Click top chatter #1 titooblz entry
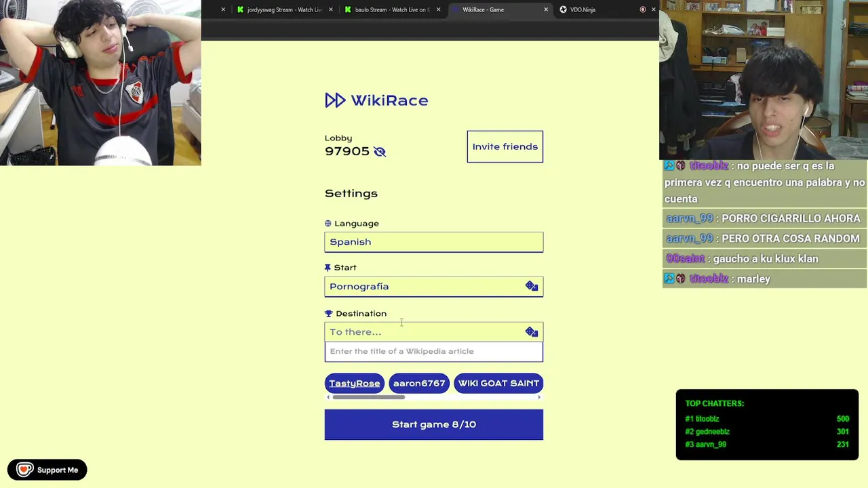The width and height of the screenshot is (868, 488). click(767, 419)
